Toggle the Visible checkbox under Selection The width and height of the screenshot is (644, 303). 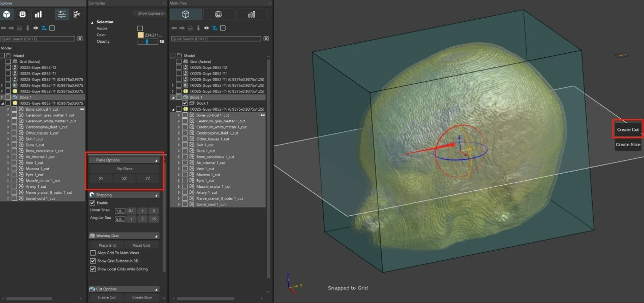pos(140,28)
